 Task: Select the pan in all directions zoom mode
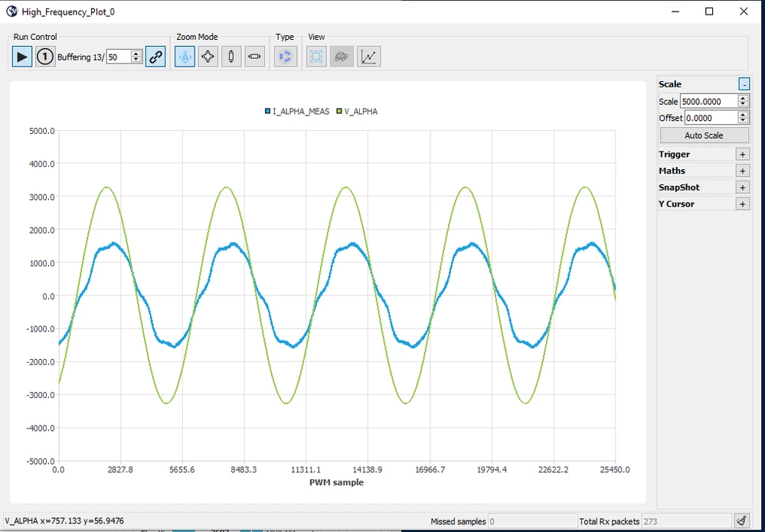point(208,57)
